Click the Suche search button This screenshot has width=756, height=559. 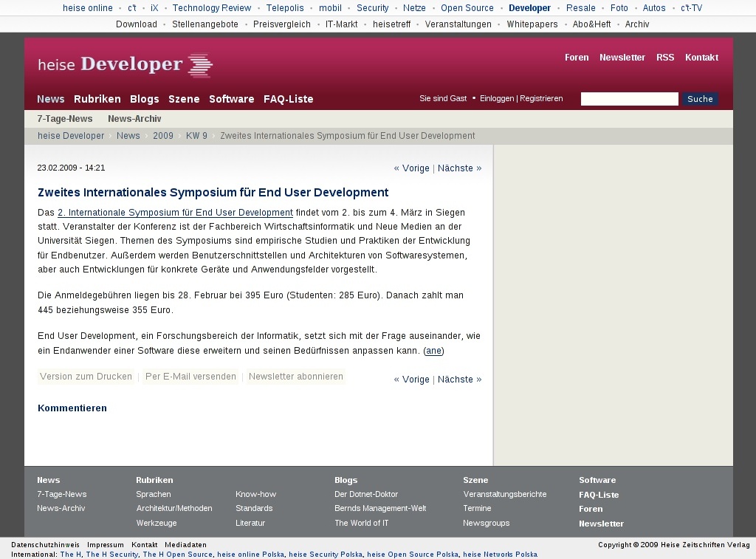click(700, 99)
